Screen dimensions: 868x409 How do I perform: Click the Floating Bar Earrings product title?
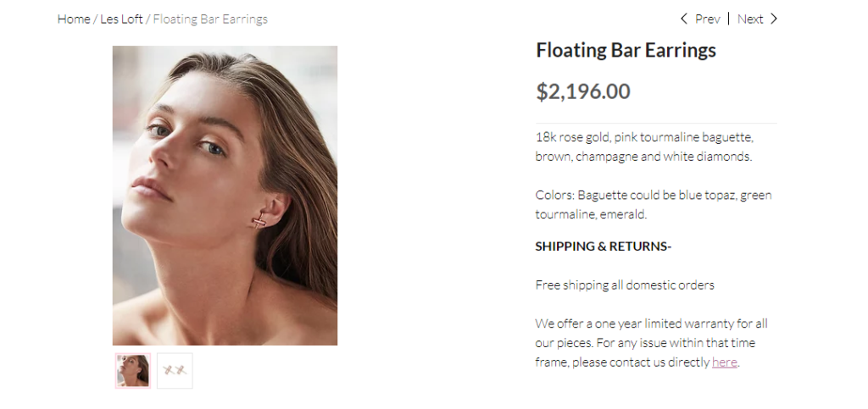point(626,50)
